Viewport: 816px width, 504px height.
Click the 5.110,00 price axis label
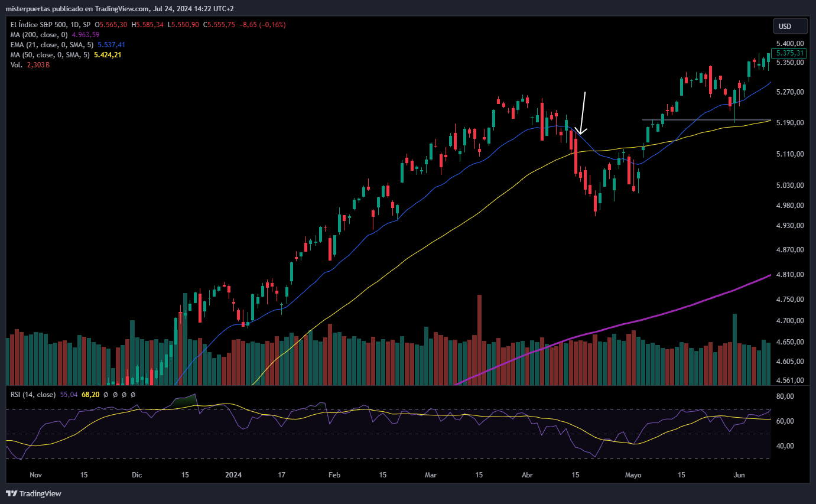[791, 154]
